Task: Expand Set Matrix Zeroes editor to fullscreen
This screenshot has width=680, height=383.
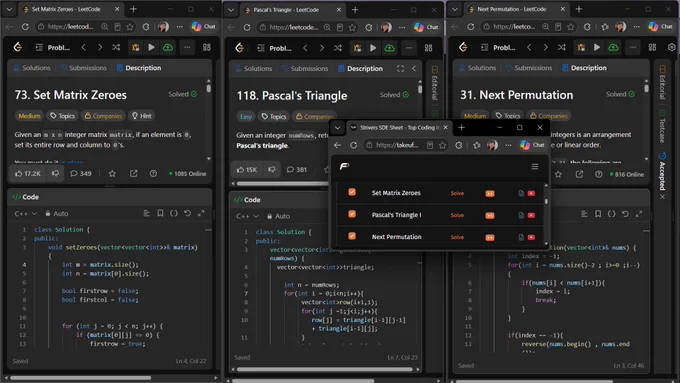Action: [201, 213]
